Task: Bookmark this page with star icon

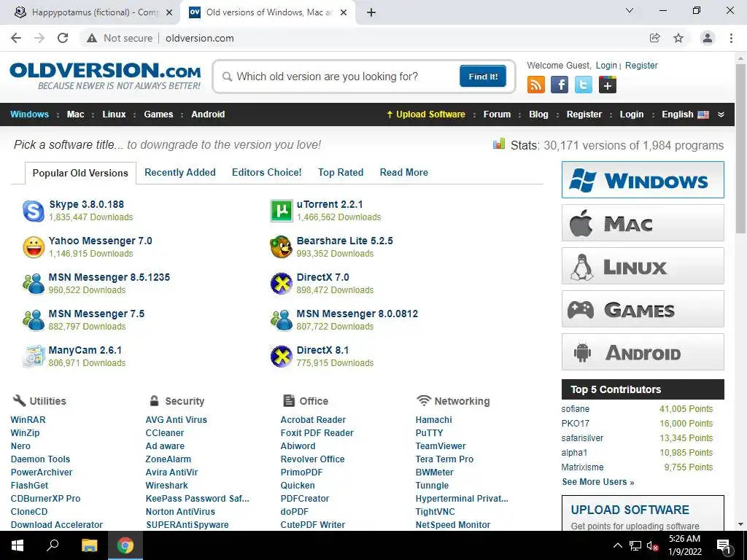Action: [678, 38]
